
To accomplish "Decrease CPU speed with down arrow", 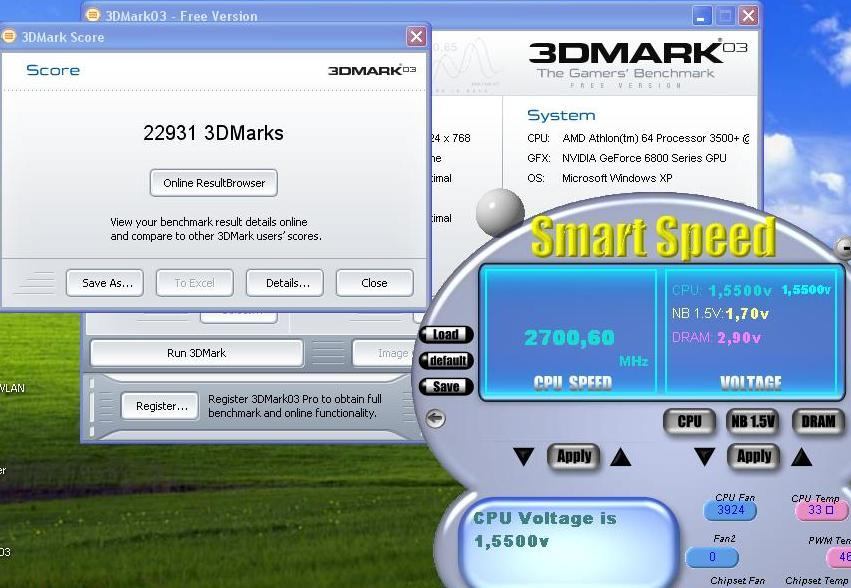I will (524, 457).
